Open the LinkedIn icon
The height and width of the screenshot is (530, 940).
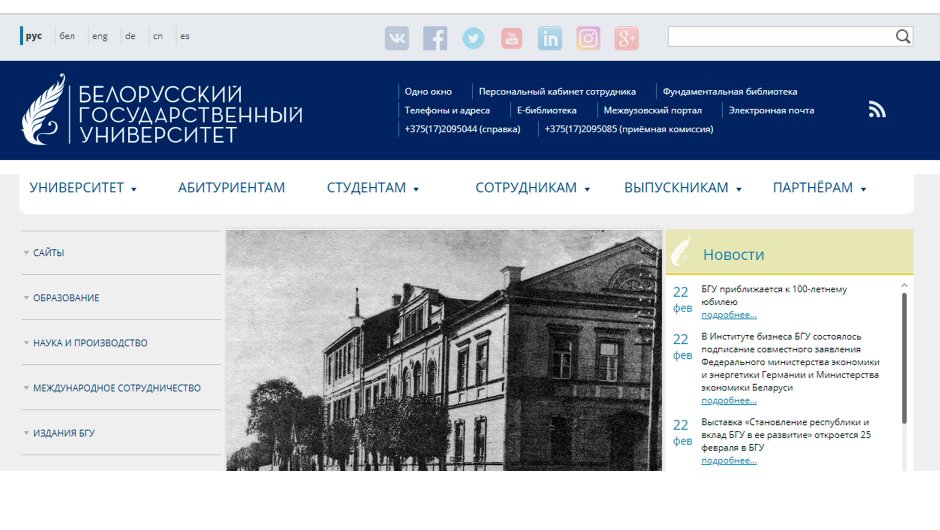[x=550, y=38]
